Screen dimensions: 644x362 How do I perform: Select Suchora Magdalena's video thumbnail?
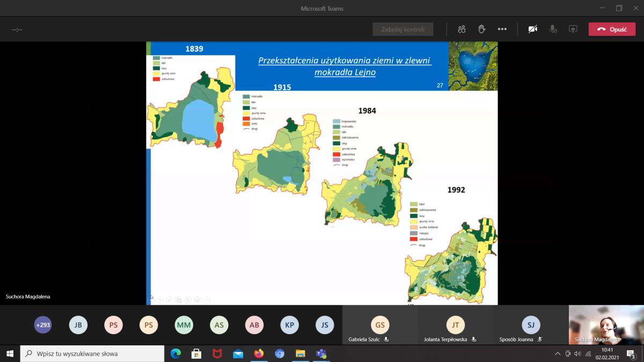[606, 324]
